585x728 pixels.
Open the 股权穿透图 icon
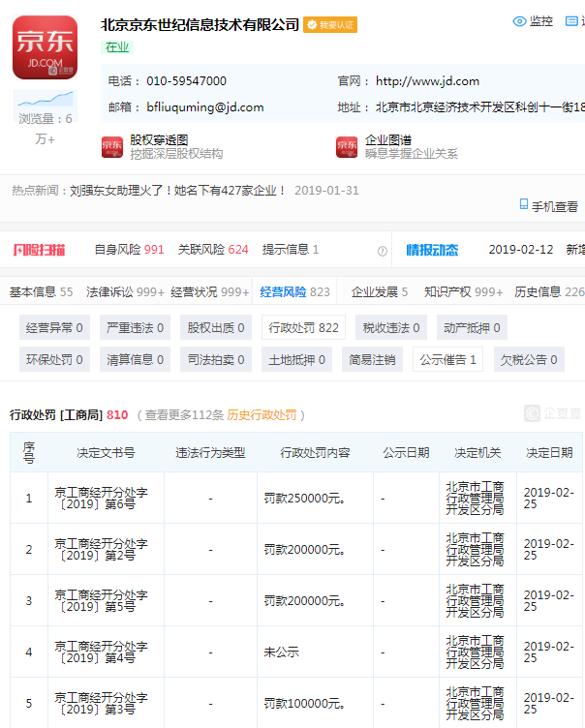112,146
